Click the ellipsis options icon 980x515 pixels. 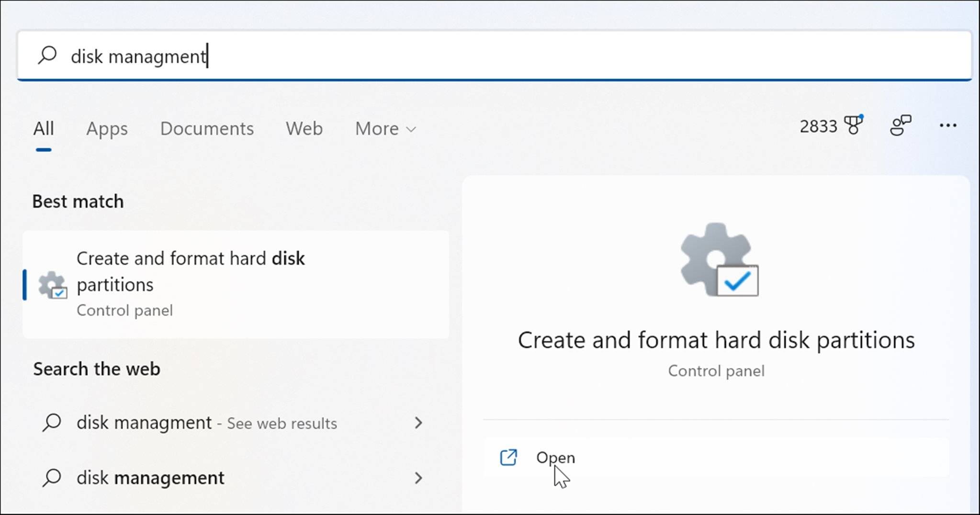click(947, 125)
